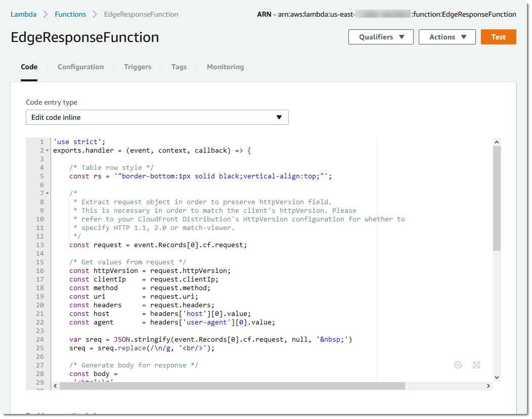The width and height of the screenshot is (532, 419).
Task: Switch to the Triggers tab
Action: coord(138,67)
